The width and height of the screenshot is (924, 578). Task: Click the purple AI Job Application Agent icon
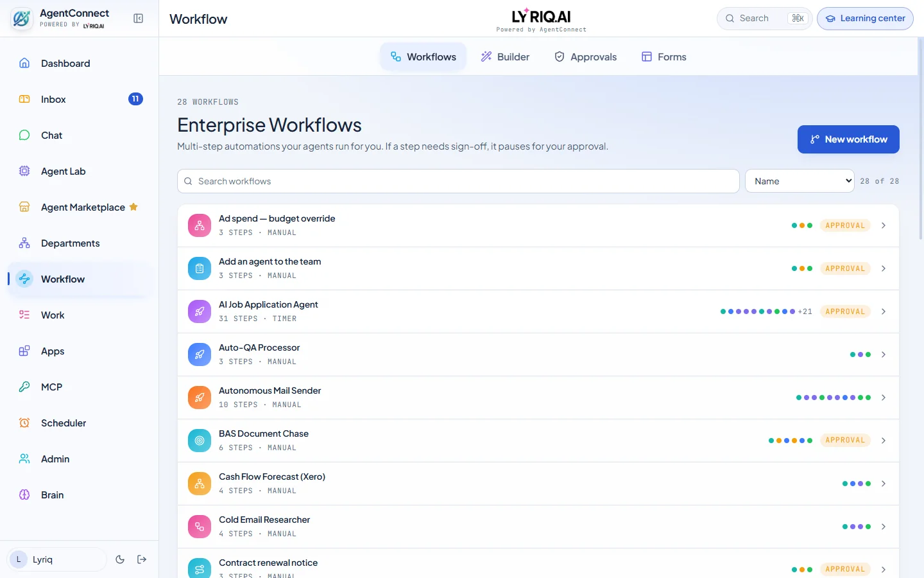200,311
